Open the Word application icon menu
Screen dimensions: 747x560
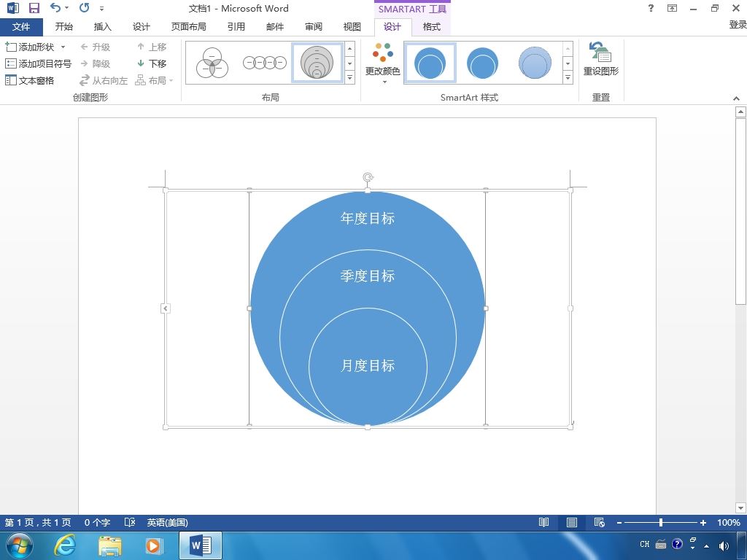[x=13, y=8]
